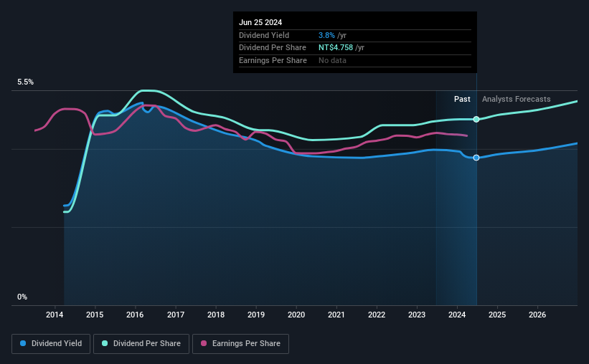
Task: Toggle the Dividend Per Share legend series
Action: click(141, 344)
